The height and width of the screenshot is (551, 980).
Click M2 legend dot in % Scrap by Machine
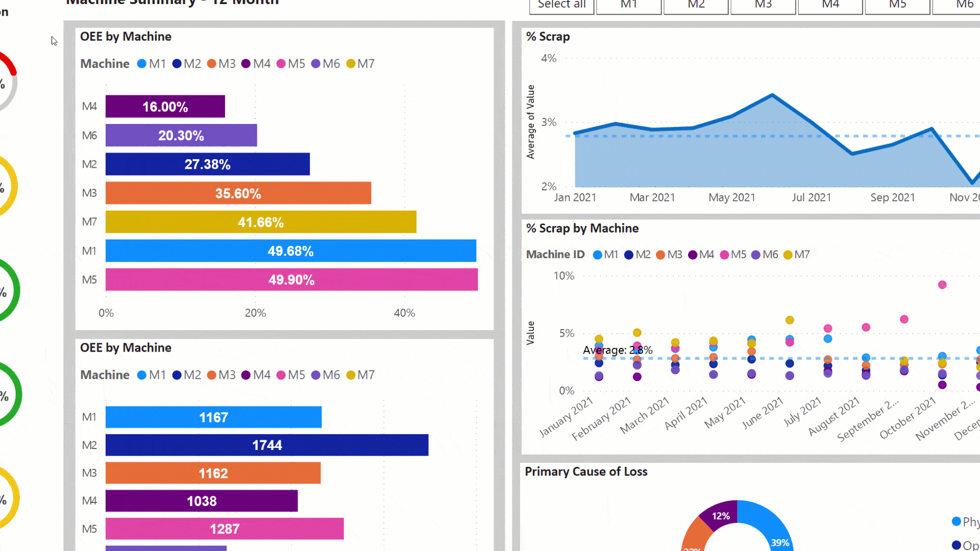(x=629, y=255)
